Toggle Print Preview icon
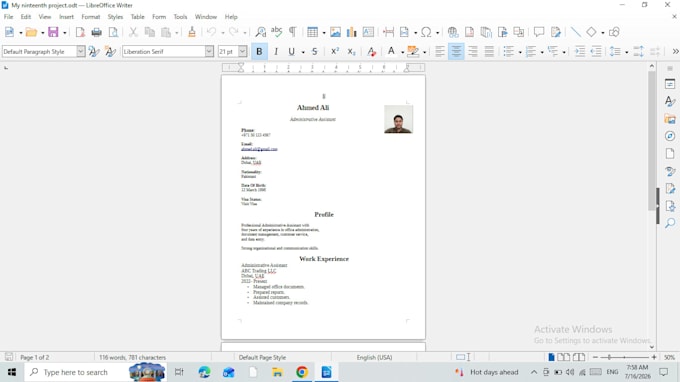Image resolution: width=680 pixels, height=382 pixels. click(113, 32)
